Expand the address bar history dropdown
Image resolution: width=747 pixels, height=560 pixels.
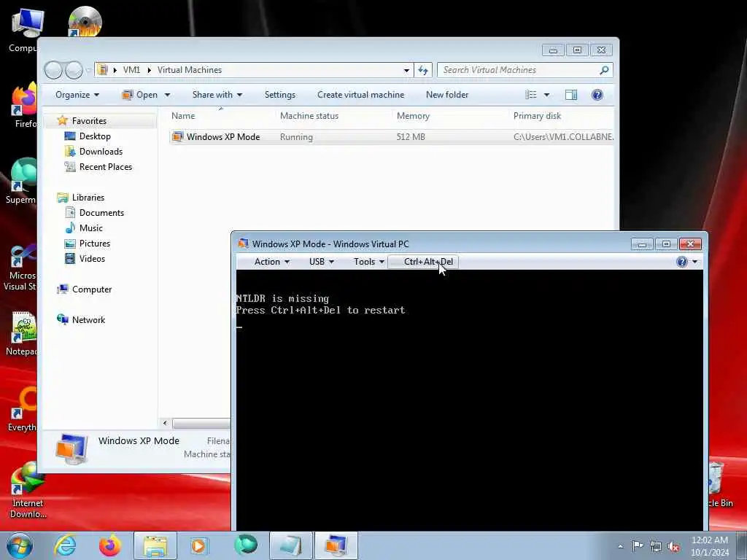(406, 70)
